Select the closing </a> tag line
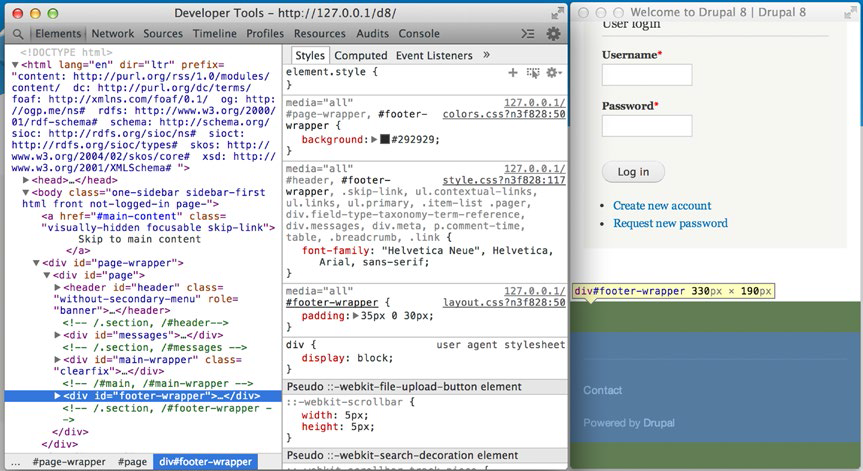 78,251
